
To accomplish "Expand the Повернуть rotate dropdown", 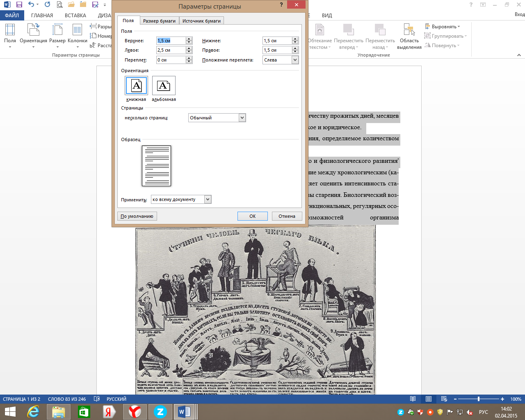I will tap(458, 46).
